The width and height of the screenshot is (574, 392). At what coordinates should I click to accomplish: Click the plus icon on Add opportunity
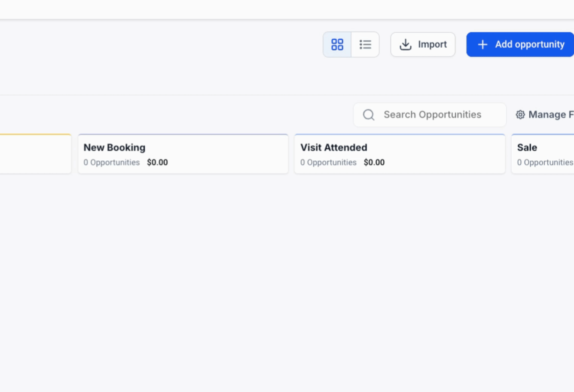tap(483, 44)
